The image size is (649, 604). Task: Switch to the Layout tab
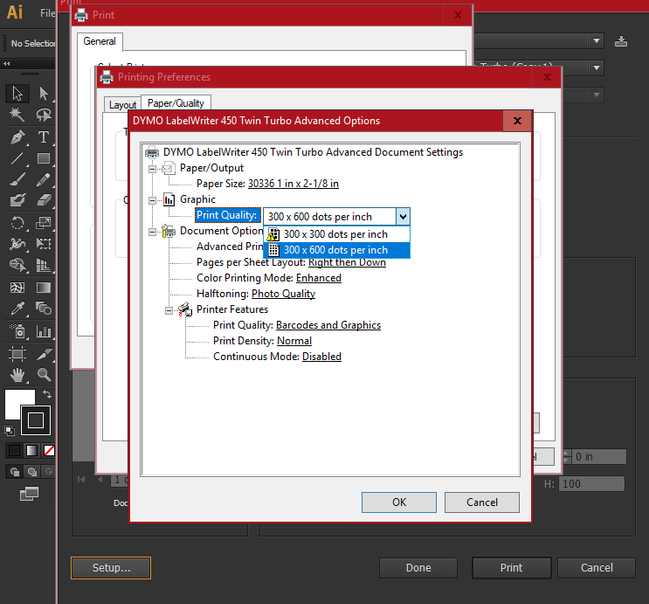point(122,104)
